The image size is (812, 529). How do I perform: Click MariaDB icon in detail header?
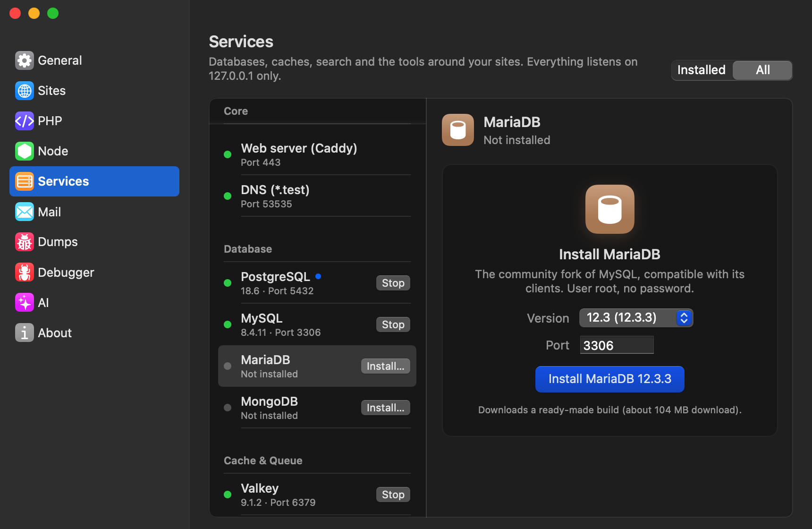click(x=458, y=130)
